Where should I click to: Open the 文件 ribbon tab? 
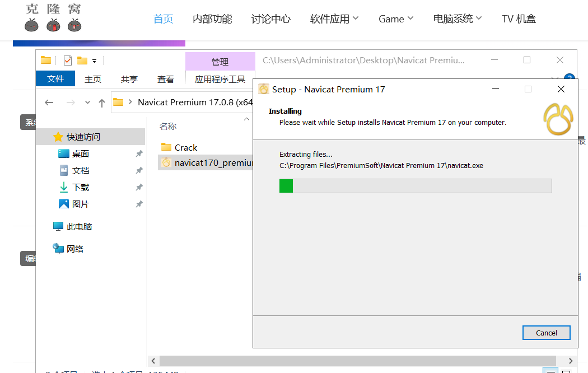click(x=55, y=79)
